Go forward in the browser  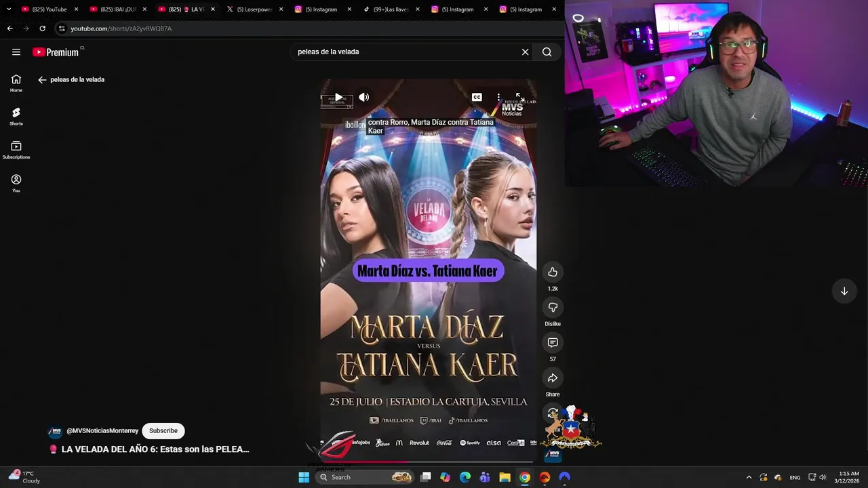pos(26,28)
